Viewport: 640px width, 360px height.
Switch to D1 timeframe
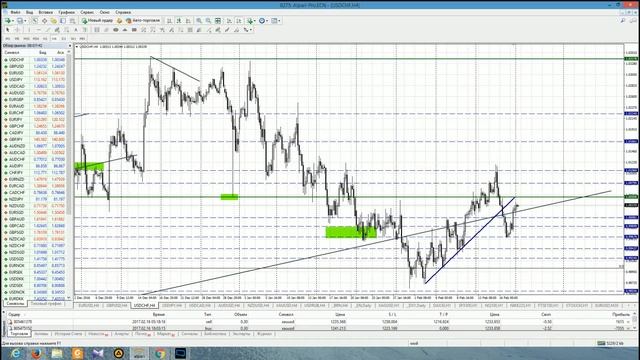(x=64, y=38)
